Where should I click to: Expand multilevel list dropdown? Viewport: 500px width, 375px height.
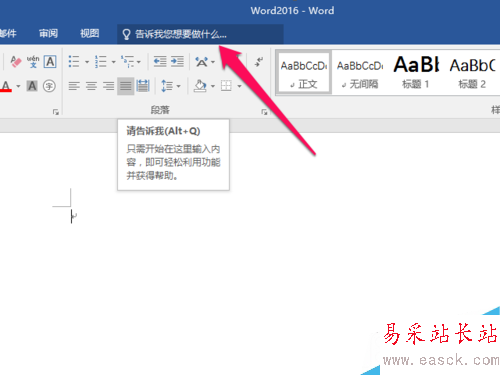[139, 62]
